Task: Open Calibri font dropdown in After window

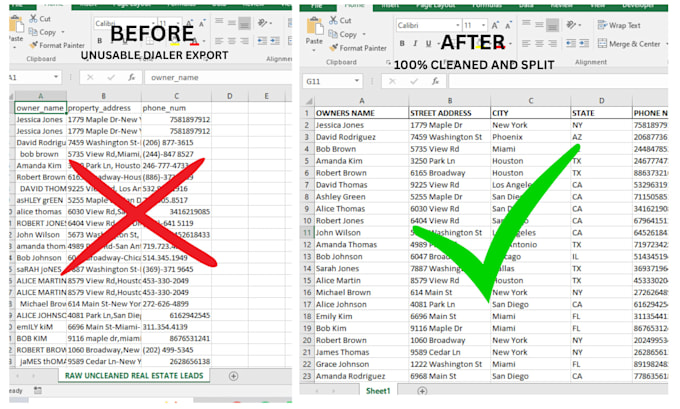Action: click(x=458, y=25)
